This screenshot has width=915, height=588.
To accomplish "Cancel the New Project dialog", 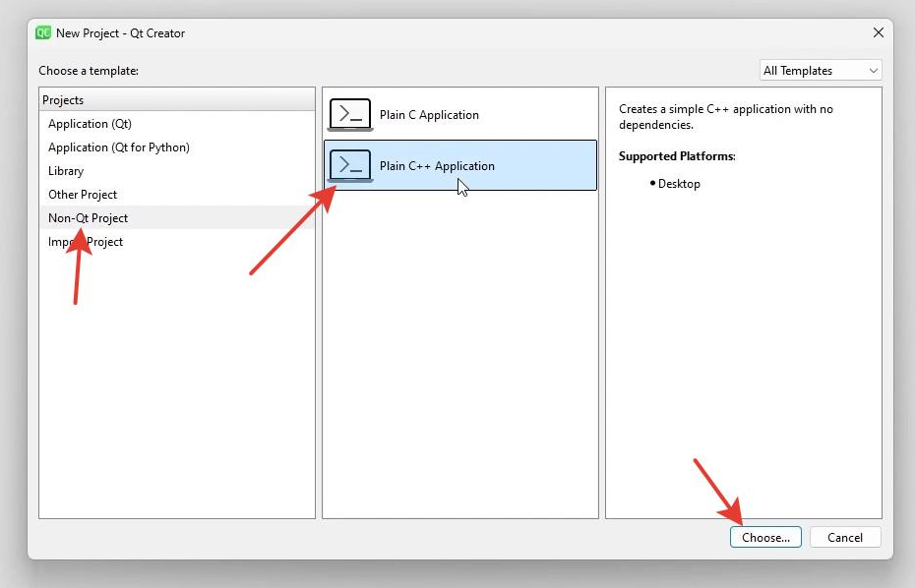I will pyautogui.click(x=845, y=537).
